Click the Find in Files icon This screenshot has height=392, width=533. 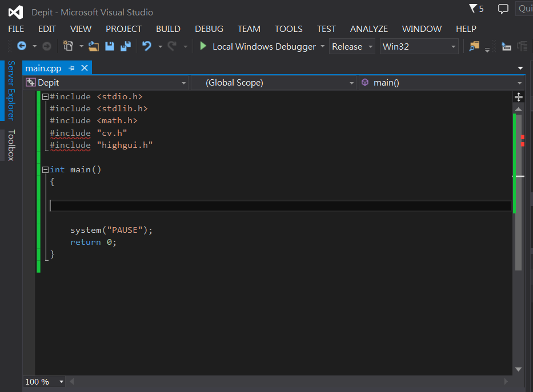[474, 47]
